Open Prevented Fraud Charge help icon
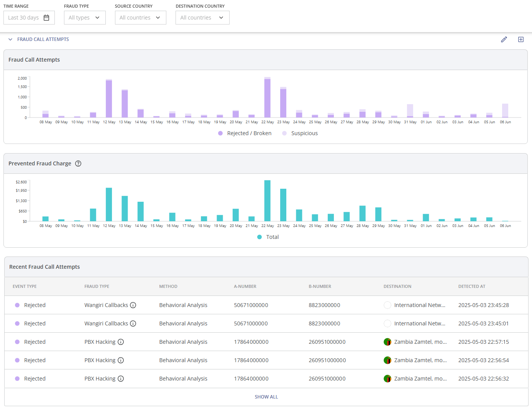 tap(78, 163)
